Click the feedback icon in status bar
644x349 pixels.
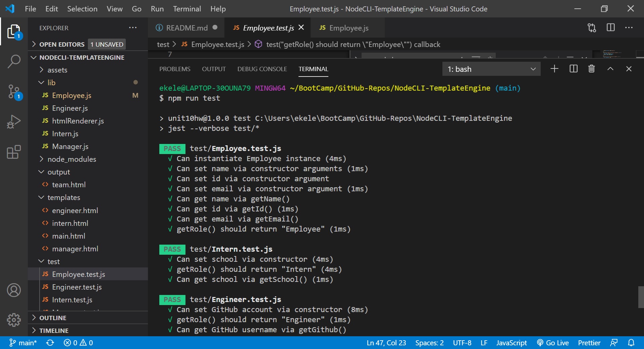point(614,343)
